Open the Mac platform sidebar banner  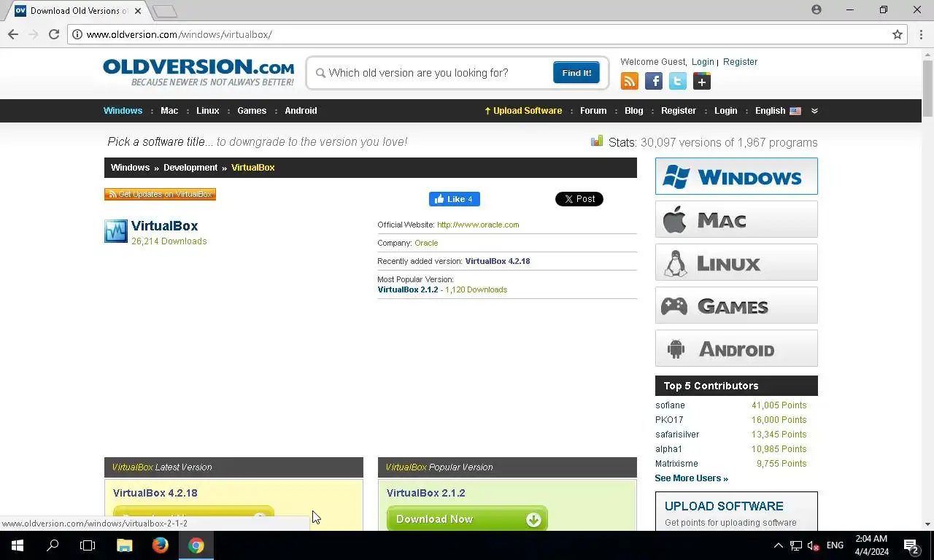[736, 219]
